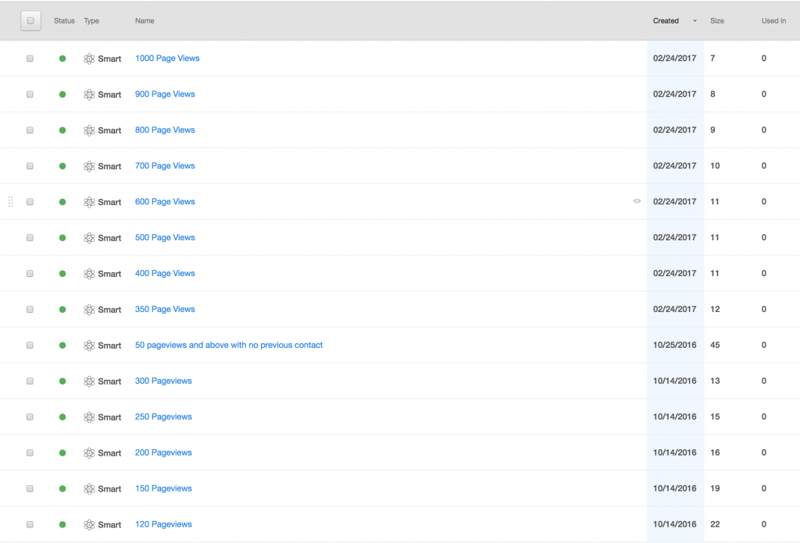The height and width of the screenshot is (543, 800).
Task: Open the 600 Page Views list
Action: coord(165,202)
